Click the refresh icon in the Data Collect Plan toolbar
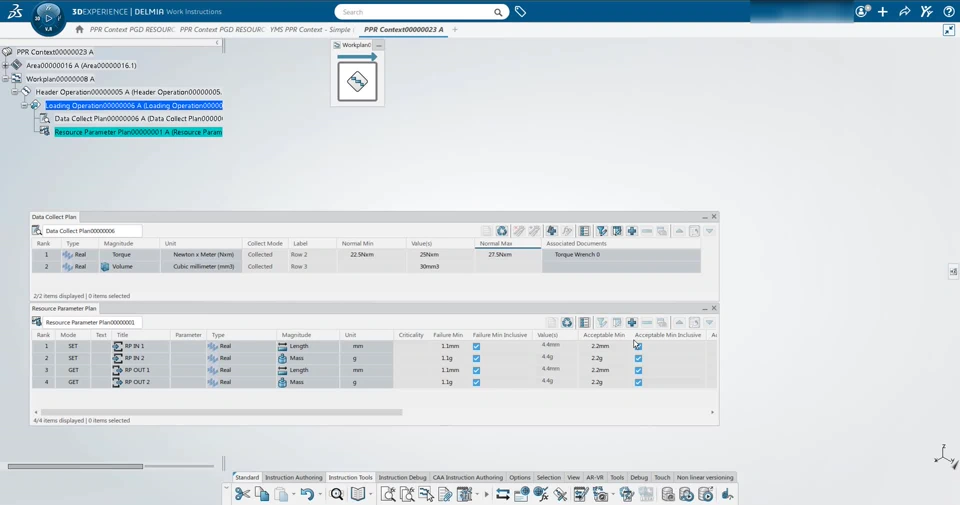The width and height of the screenshot is (960, 505). tap(502, 231)
